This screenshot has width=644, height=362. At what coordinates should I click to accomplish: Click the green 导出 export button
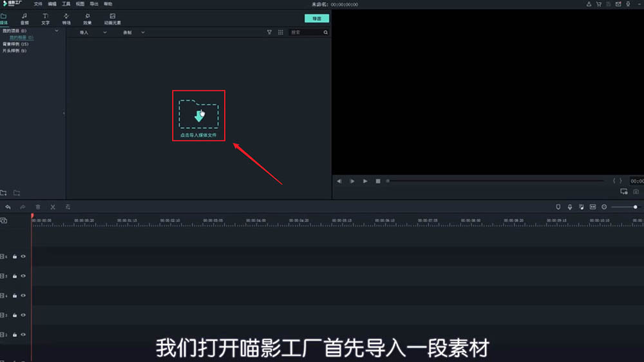click(317, 19)
